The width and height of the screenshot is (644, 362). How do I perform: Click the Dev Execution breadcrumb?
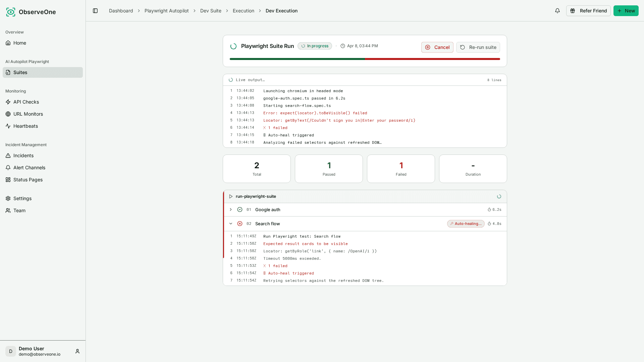[281, 11]
